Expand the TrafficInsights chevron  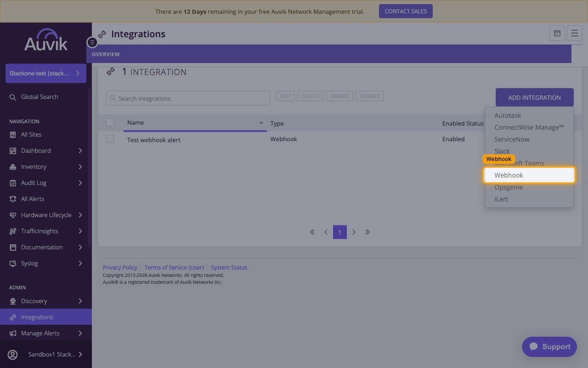(80, 231)
